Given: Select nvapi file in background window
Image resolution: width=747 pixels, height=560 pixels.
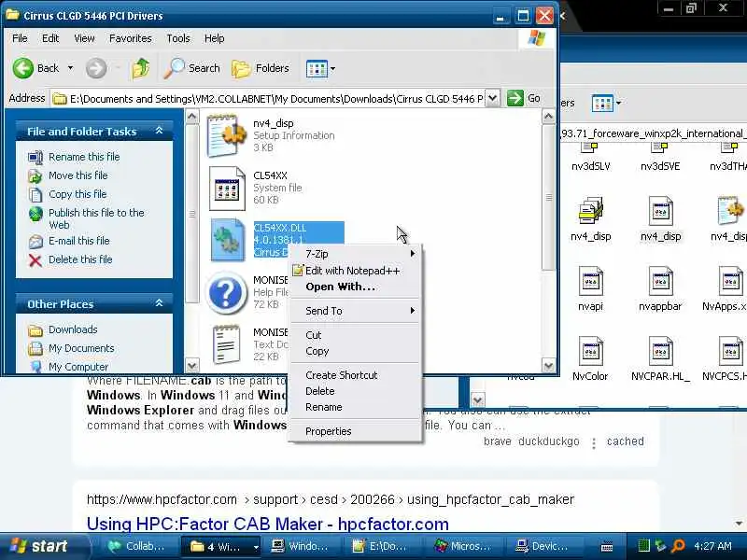Looking at the screenshot, I should click(x=590, y=288).
